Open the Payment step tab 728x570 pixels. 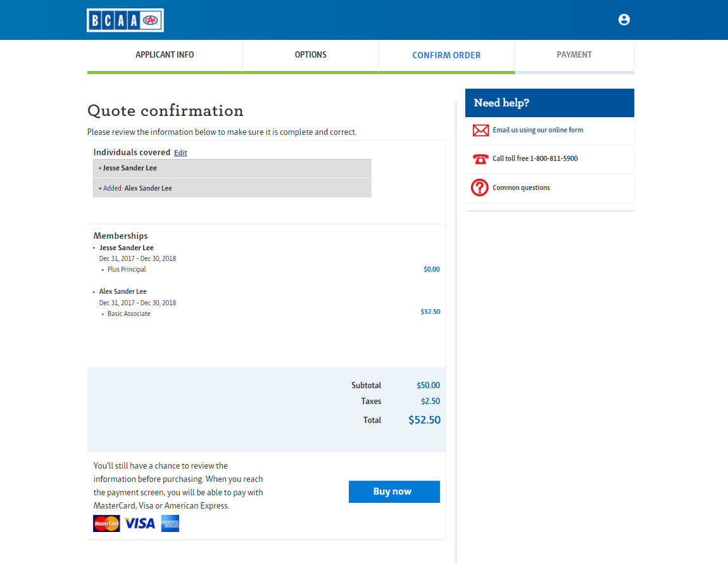coord(574,55)
